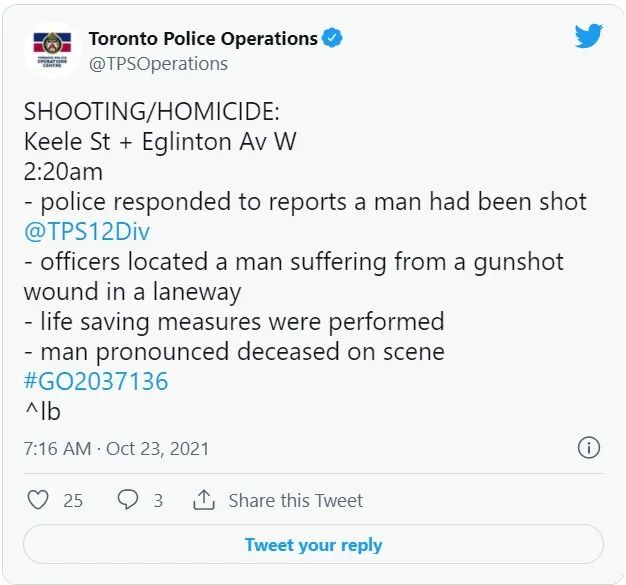Click the 3 replies count
Image resolution: width=626 pixels, height=585 pixels.
click(158, 501)
